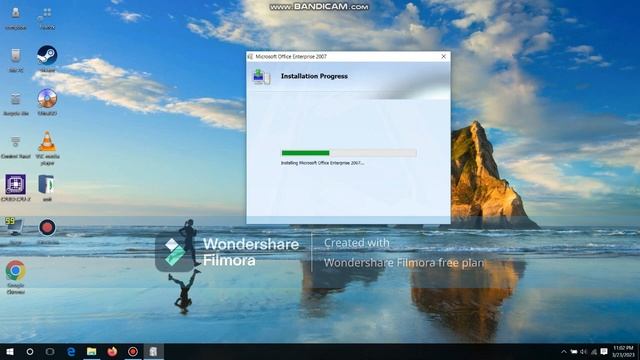
Task: Show hidden system tray icons
Action: (x=564, y=352)
